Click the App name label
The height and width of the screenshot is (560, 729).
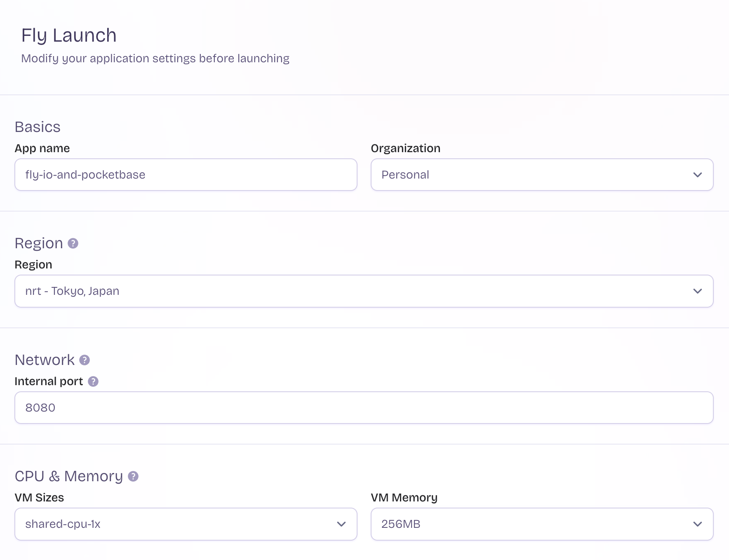pos(42,148)
